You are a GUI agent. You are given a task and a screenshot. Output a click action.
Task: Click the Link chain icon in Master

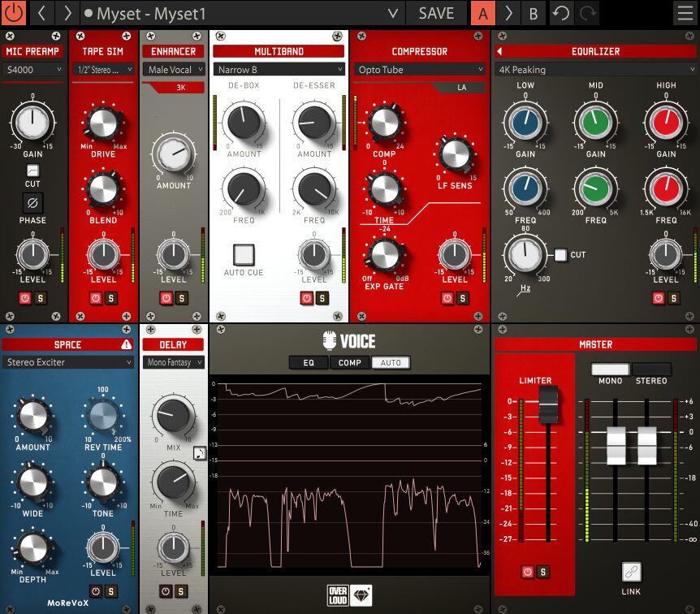(631, 572)
